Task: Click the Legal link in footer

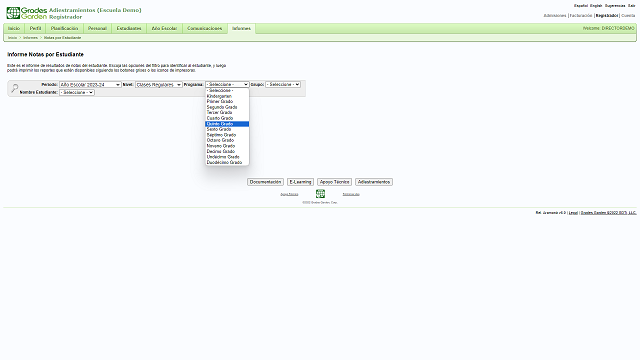Action: tap(573, 213)
